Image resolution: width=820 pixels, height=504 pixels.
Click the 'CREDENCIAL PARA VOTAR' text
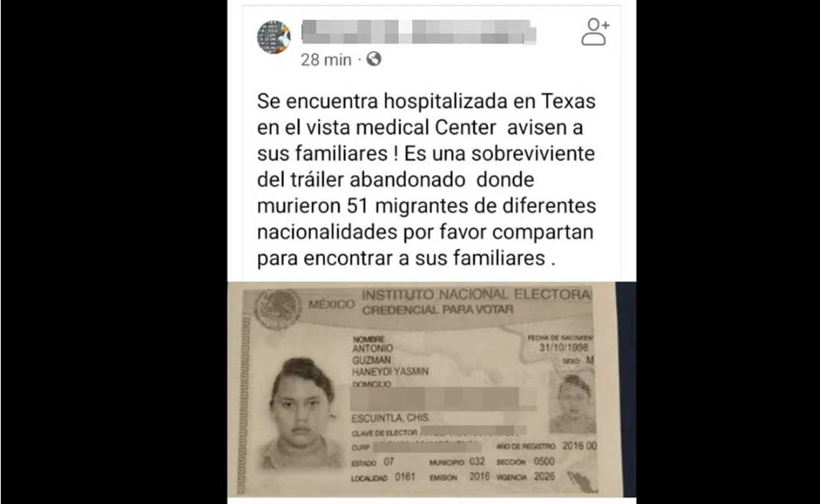pyautogui.click(x=437, y=310)
